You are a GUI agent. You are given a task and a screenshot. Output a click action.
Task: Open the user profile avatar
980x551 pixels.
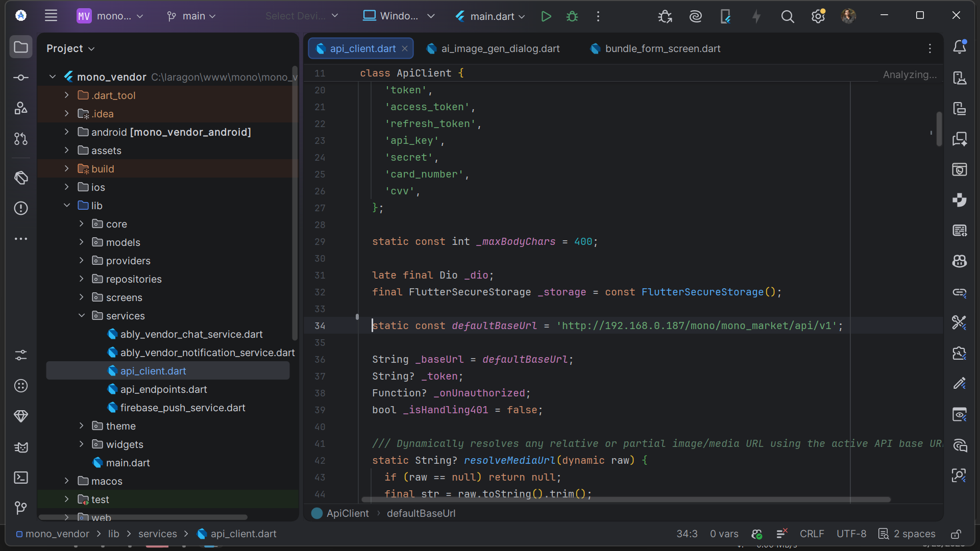point(848,16)
